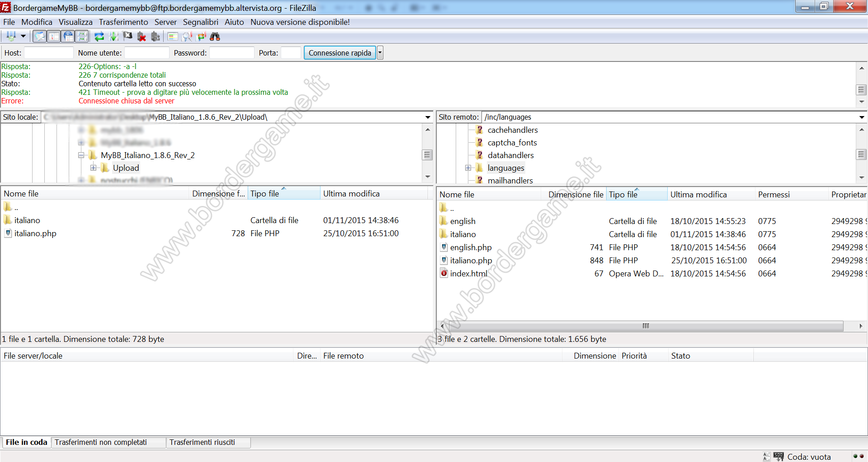Sort local list by Tipo file column
The width and height of the screenshot is (868, 462).
(284, 194)
